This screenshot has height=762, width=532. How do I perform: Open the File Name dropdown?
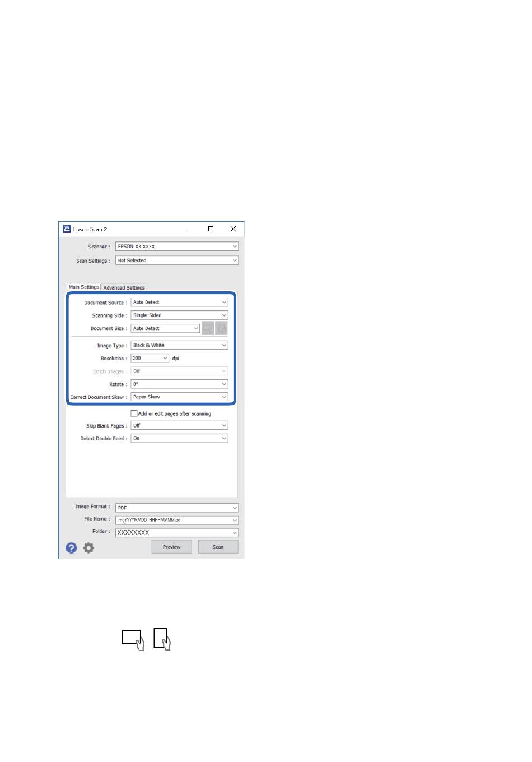tap(177, 520)
